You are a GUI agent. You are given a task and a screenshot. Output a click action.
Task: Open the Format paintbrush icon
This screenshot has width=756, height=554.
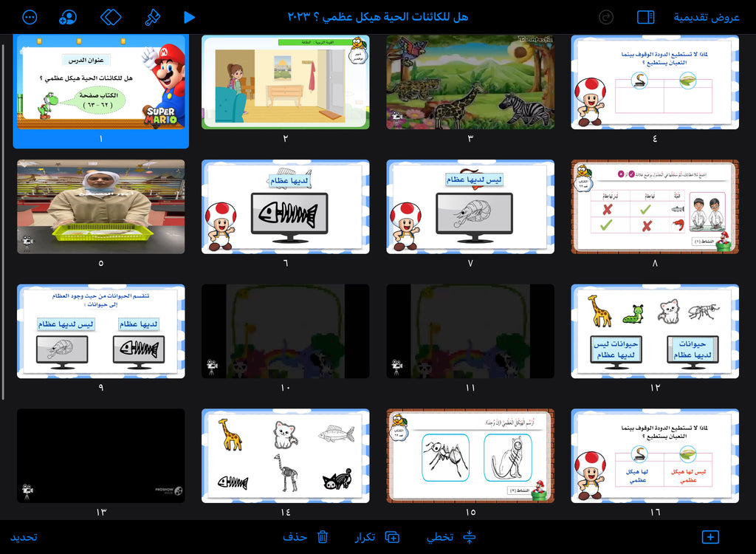pos(152,18)
